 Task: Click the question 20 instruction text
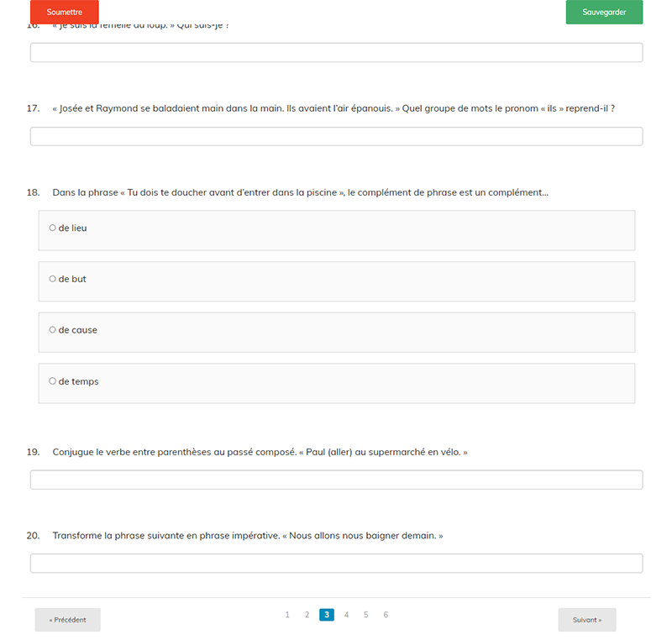[x=247, y=536]
